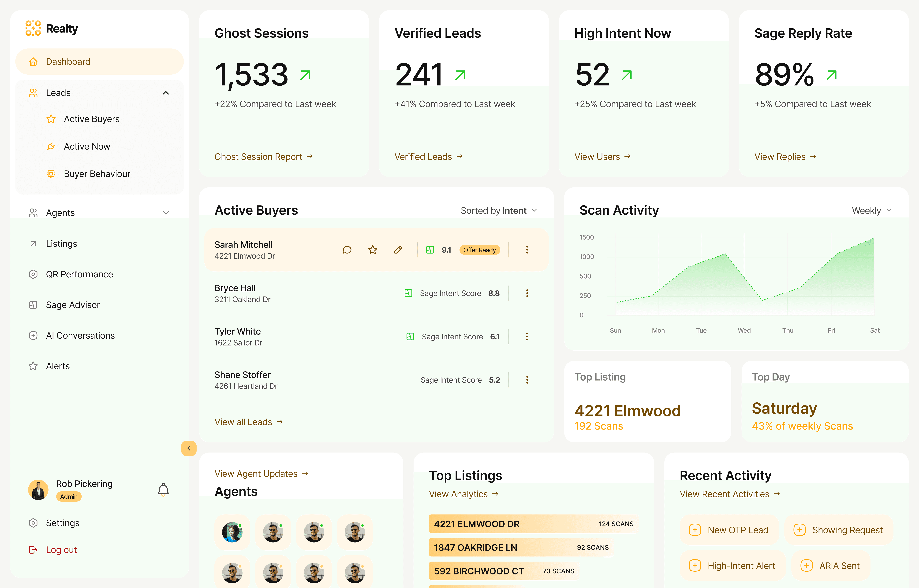Select QR Performance from the sidebar
Viewport: 919px width, 588px height.
click(x=79, y=274)
